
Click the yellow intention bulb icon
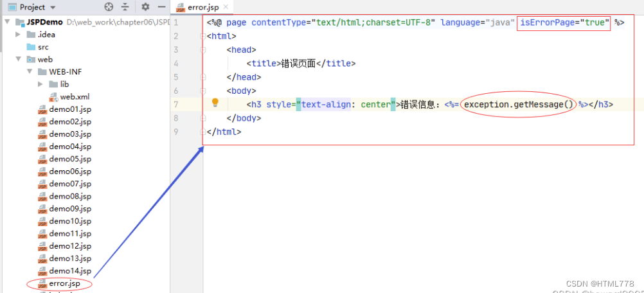[215, 103]
